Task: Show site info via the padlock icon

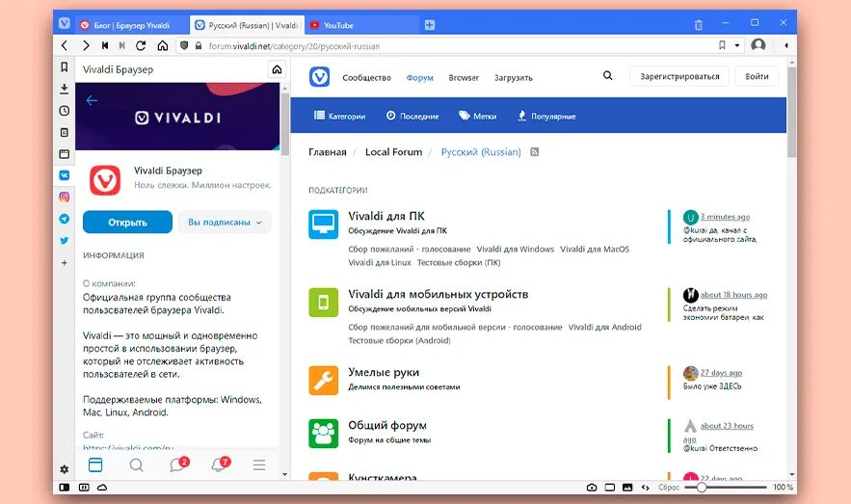Action: click(x=199, y=46)
